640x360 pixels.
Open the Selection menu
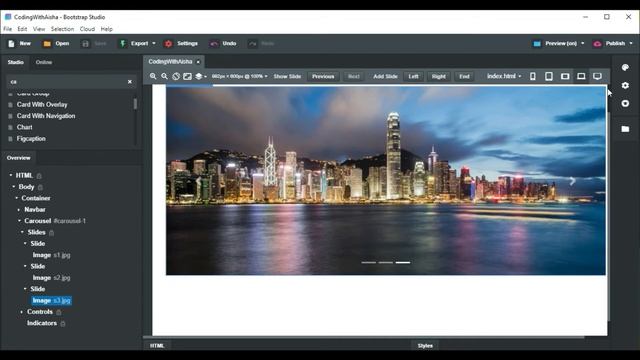[62, 29]
